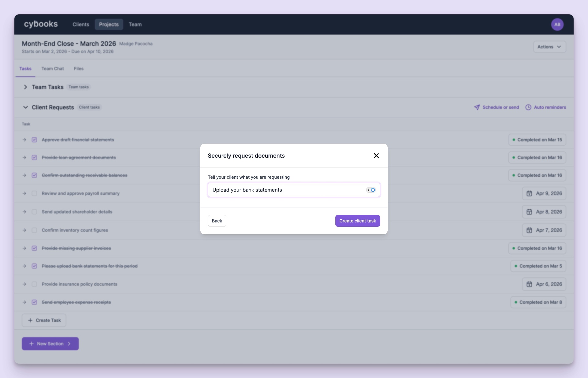Collapse the Client Requests section
The image size is (588, 378).
[25, 107]
